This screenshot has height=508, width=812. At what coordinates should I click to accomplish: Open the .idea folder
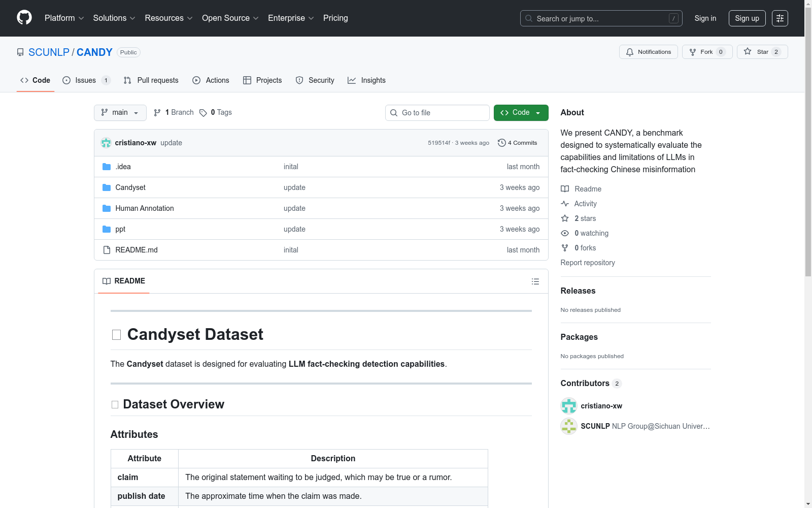(x=123, y=167)
